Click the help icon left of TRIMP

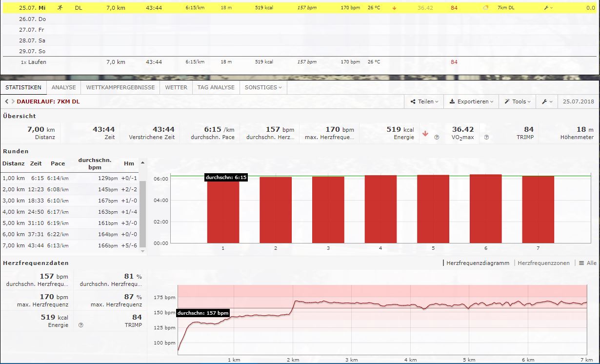(x=486, y=138)
